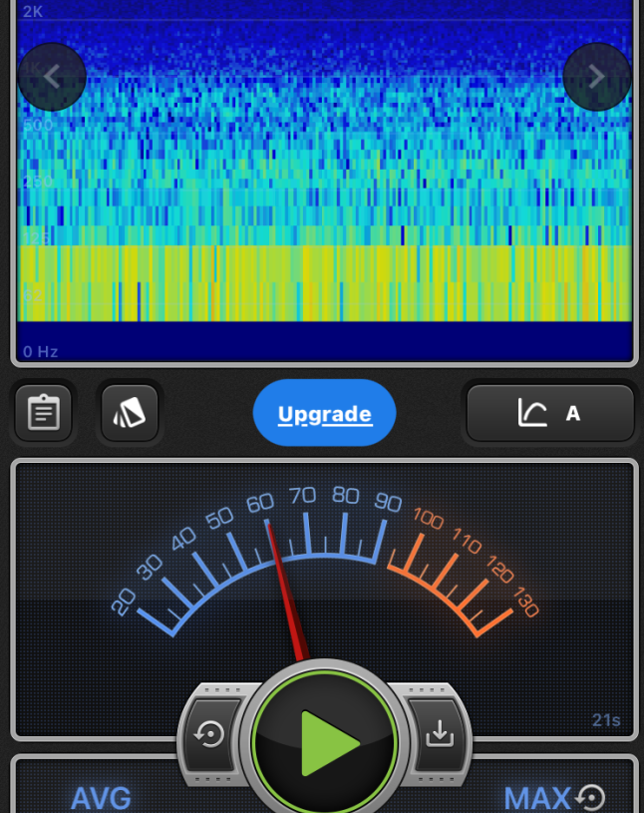Tap the orange 130 mark on the gauge
Image resolution: width=644 pixels, height=813 pixels.
[x=525, y=603]
